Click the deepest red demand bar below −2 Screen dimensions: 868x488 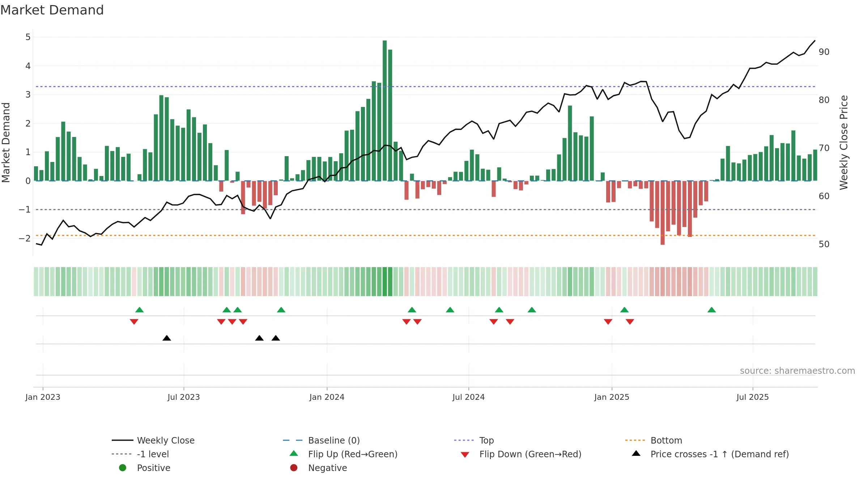(663, 213)
